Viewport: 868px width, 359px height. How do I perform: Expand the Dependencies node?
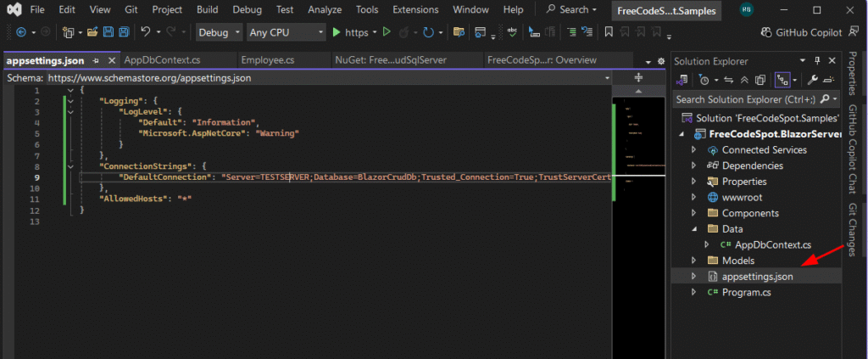coord(693,165)
